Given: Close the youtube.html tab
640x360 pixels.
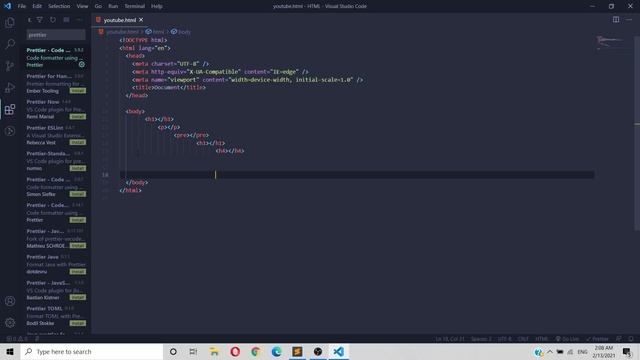Looking at the screenshot, I should click(141, 20).
